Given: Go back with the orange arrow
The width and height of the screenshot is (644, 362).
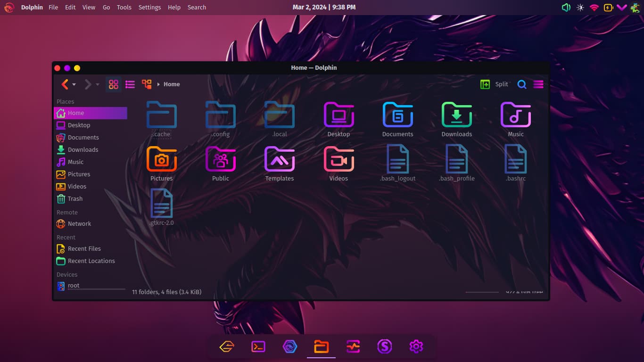Looking at the screenshot, I should 65,84.
